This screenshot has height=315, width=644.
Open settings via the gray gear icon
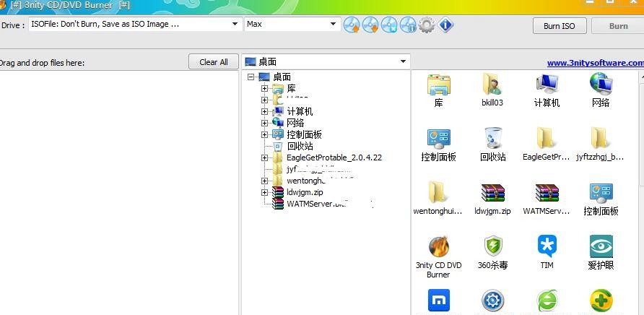(x=427, y=25)
